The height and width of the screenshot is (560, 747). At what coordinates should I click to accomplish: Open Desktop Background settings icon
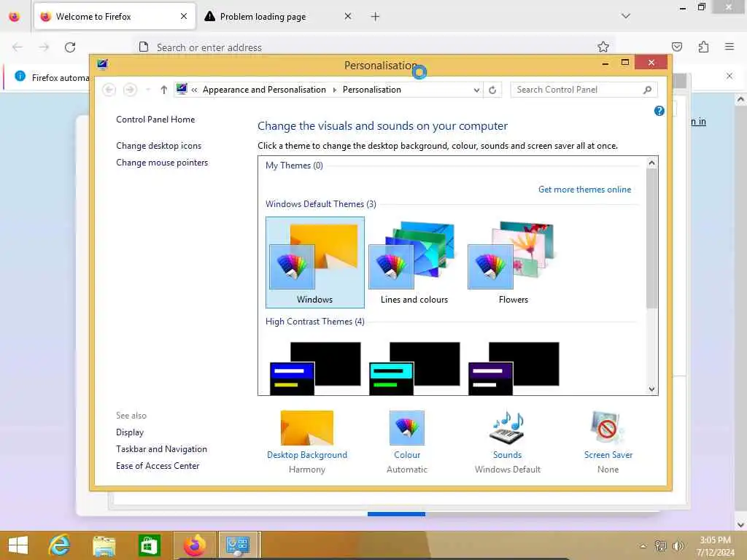click(307, 427)
